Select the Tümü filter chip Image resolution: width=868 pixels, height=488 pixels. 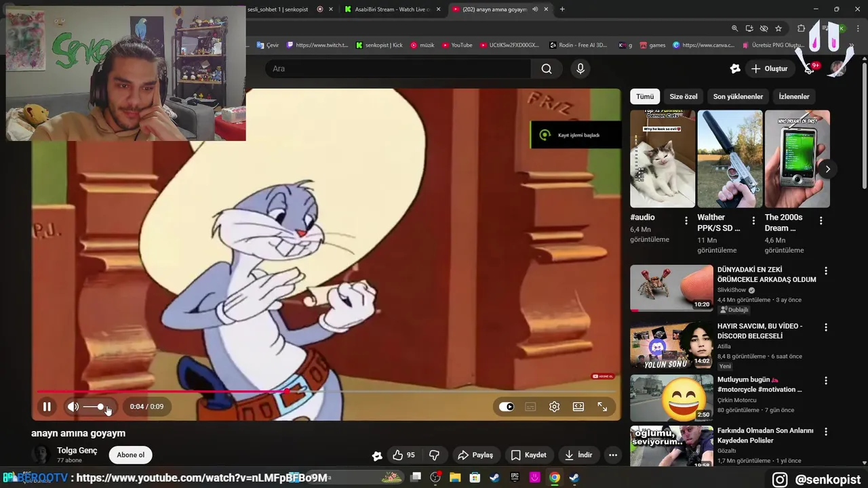[645, 96]
